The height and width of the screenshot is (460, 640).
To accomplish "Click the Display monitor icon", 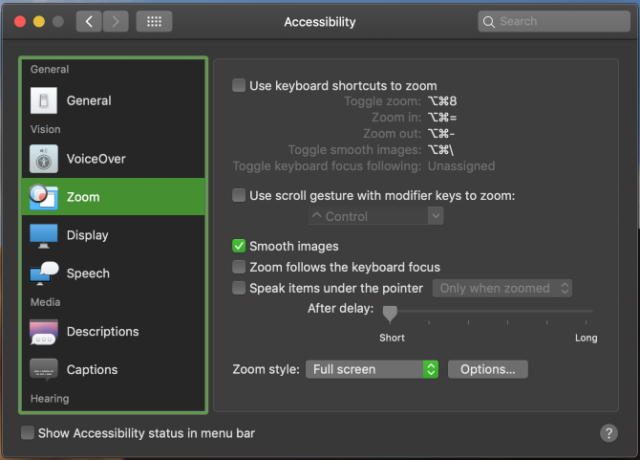I will click(x=44, y=236).
